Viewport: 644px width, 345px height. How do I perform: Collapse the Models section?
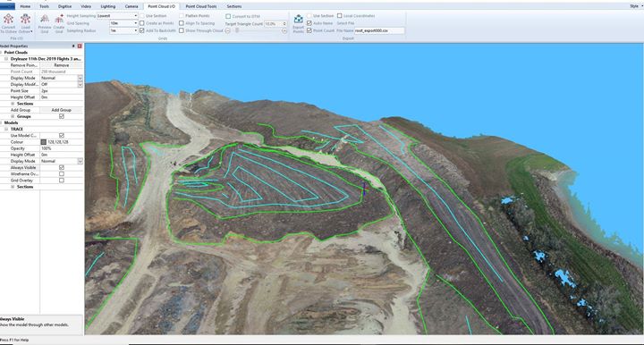pyautogui.click(x=1, y=122)
